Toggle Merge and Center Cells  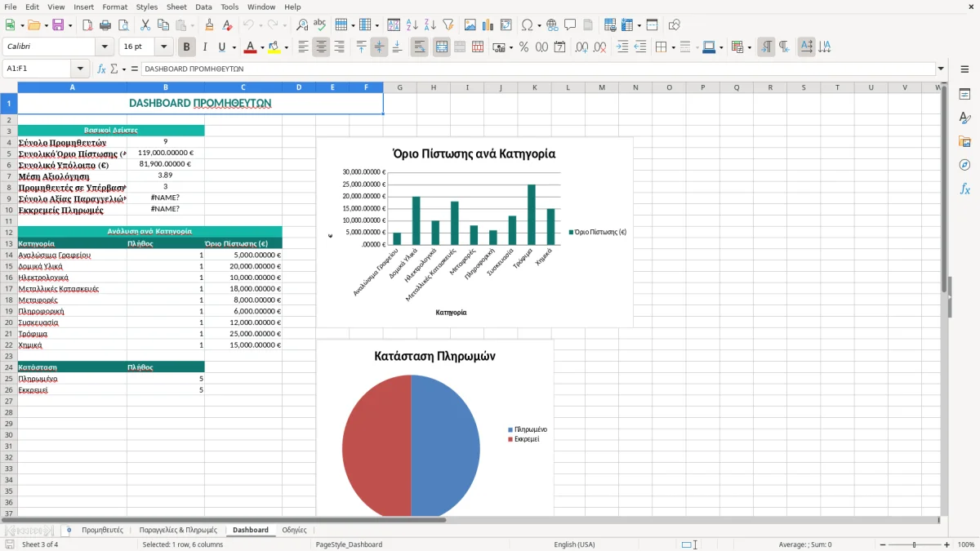tap(441, 47)
